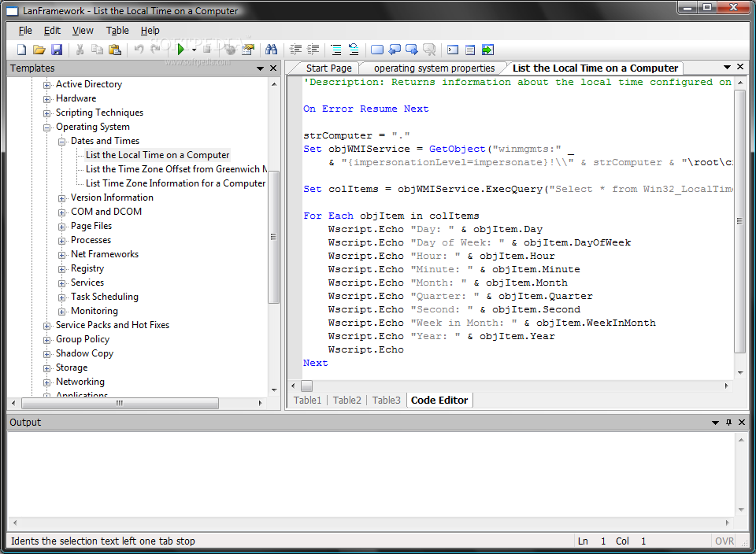Viewport: 756px width, 554px height.
Task: Open the Run button dropdown arrow
Action: pos(194,50)
